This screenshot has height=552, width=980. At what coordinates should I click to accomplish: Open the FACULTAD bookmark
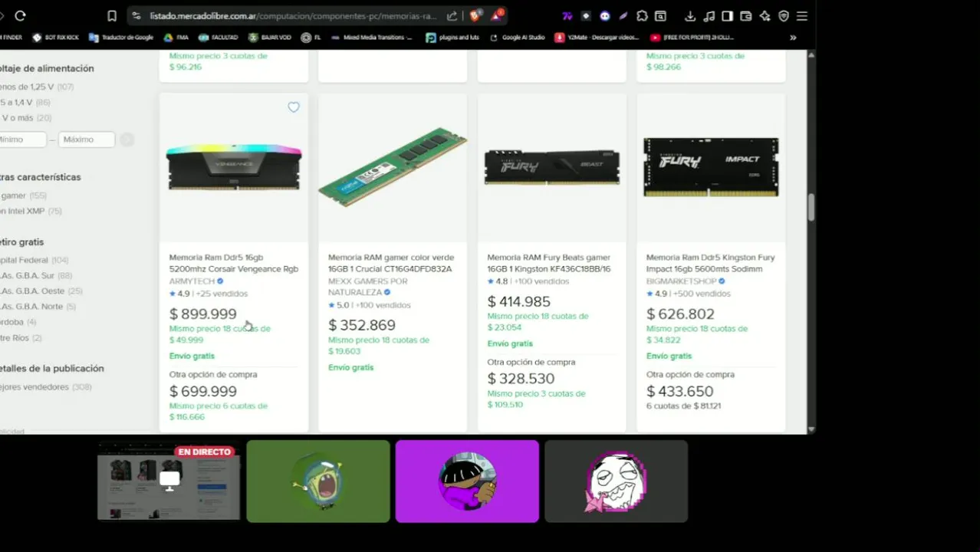pyautogui.click(x=219, y=37)
